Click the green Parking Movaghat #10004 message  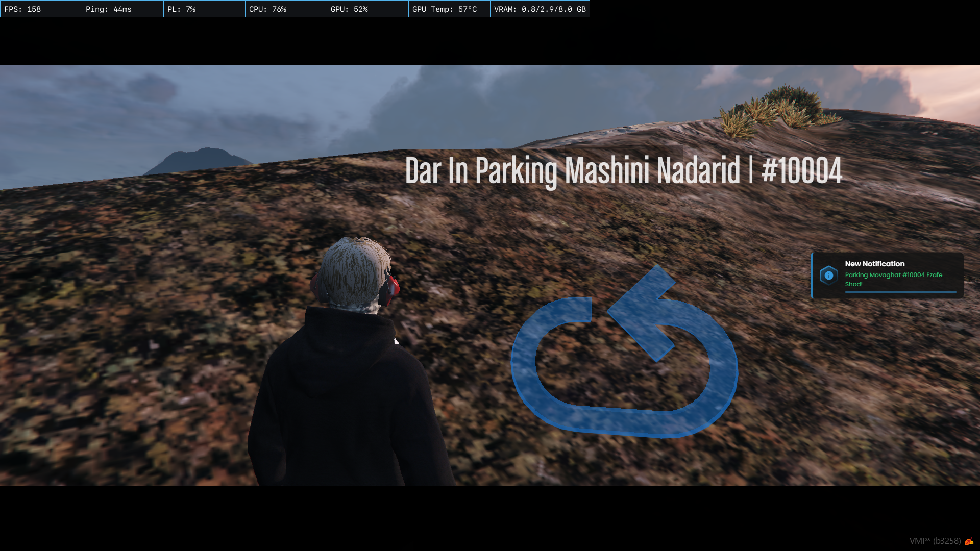tap(893, 279)
